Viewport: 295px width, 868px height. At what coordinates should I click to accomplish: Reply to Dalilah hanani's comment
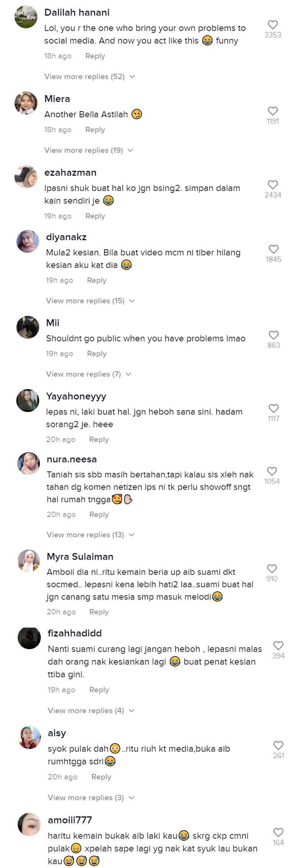[x=95, y=56]
